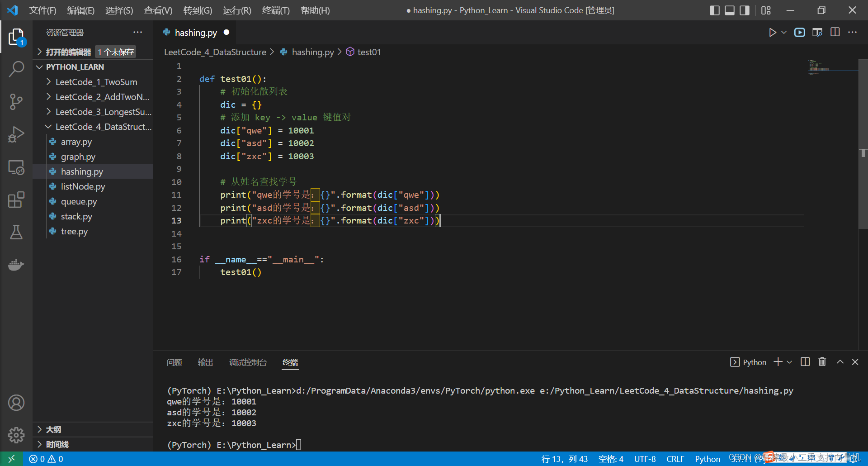
Task: Open Manage gear settings menu
Action: 16,435
